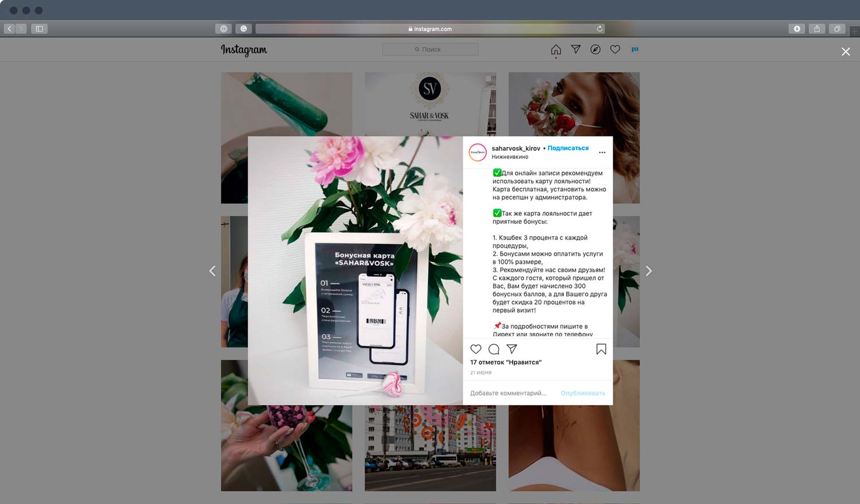This screenshot has width=860, height=504.
Task: Go to previous post arrow
Action: [212, 271]
